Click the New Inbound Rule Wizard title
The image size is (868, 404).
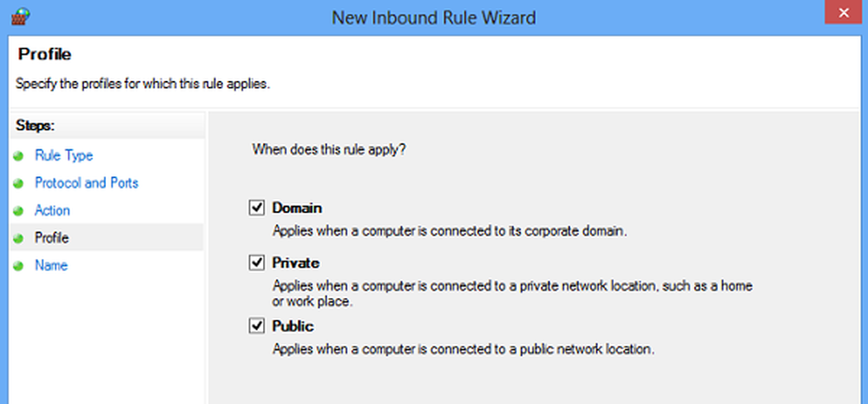[x=433, y=17]
